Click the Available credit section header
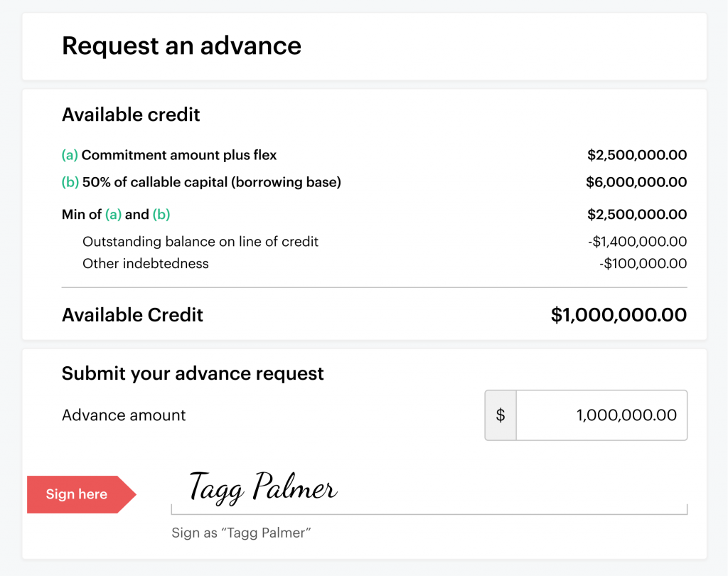This screenshot has width=728, height=576. (x=131, y=114)
